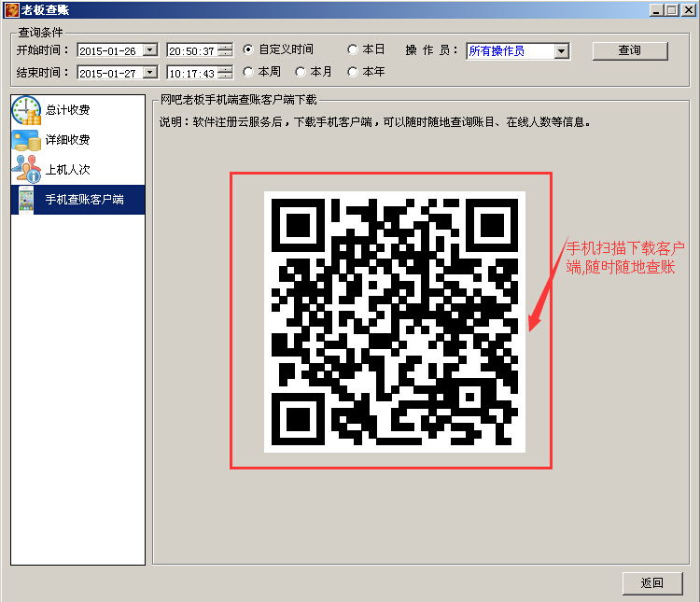Select the 自定义时间 radio button
Screen dimensions: 700x602
(248, 49)
